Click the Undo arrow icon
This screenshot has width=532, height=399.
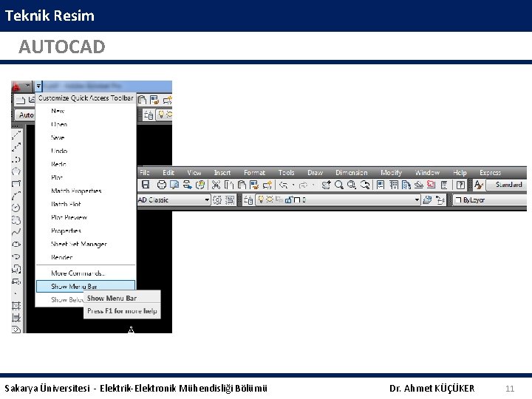(284, 185)
